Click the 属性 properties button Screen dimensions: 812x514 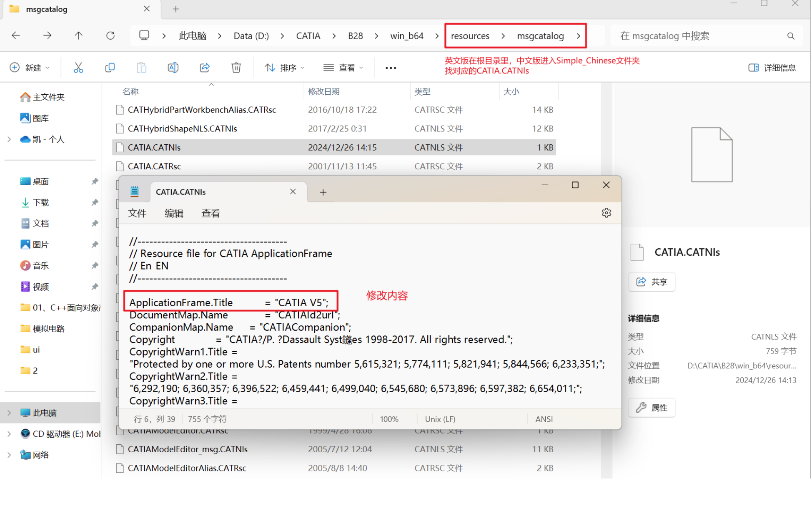pos(652,408)
